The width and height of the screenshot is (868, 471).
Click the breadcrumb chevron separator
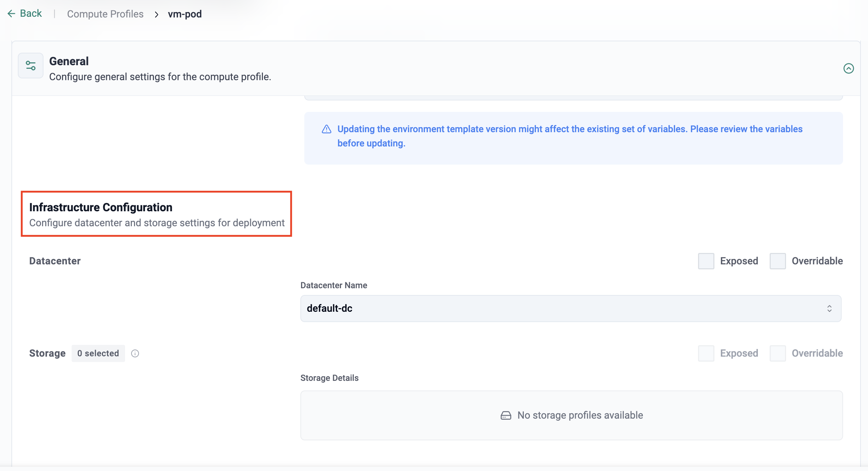tap(156, 14)
